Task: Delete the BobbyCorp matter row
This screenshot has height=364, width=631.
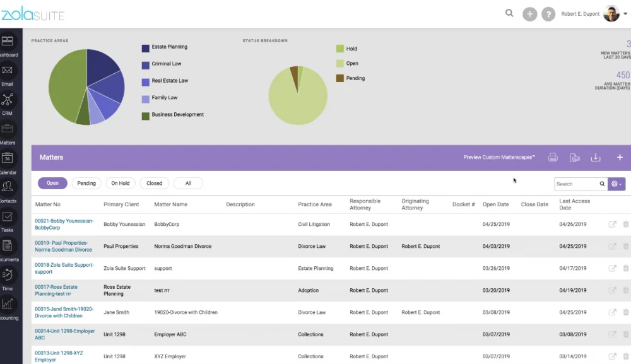Action: click(626, 224)
